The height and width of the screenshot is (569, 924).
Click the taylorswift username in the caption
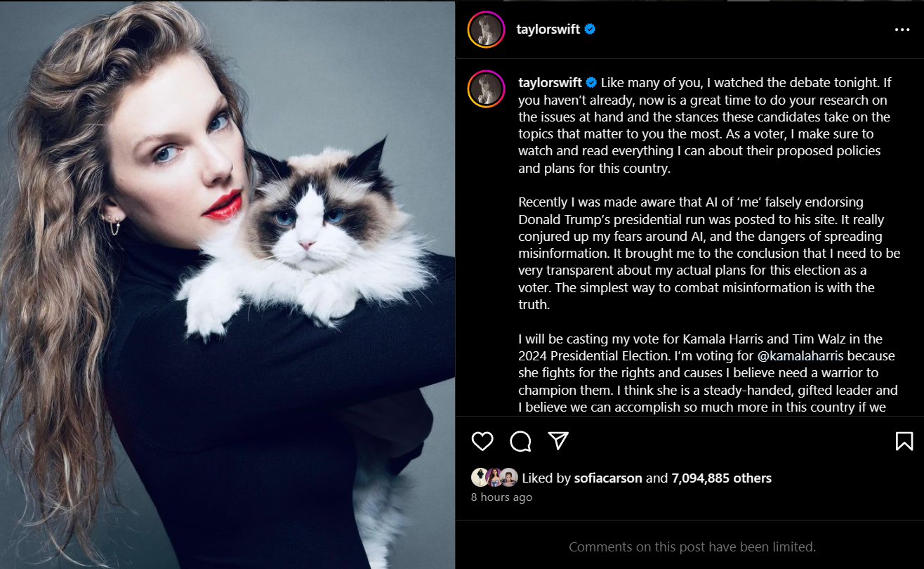(x=550, y=82)
